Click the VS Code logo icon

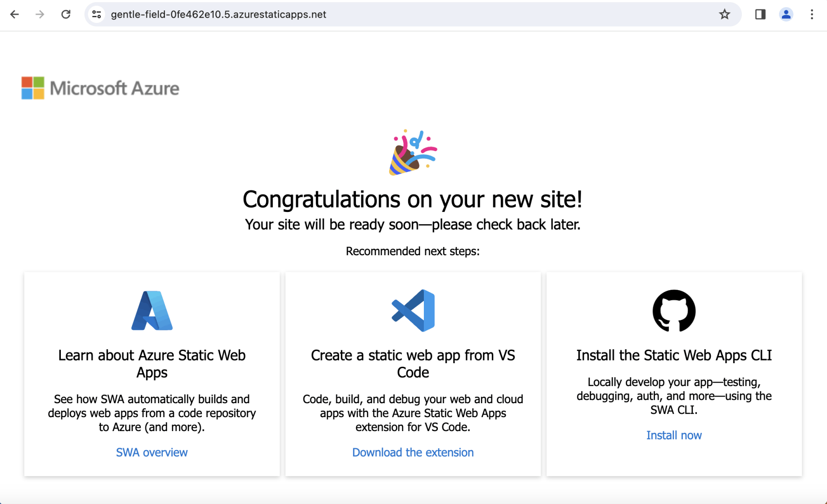[413, 310]
